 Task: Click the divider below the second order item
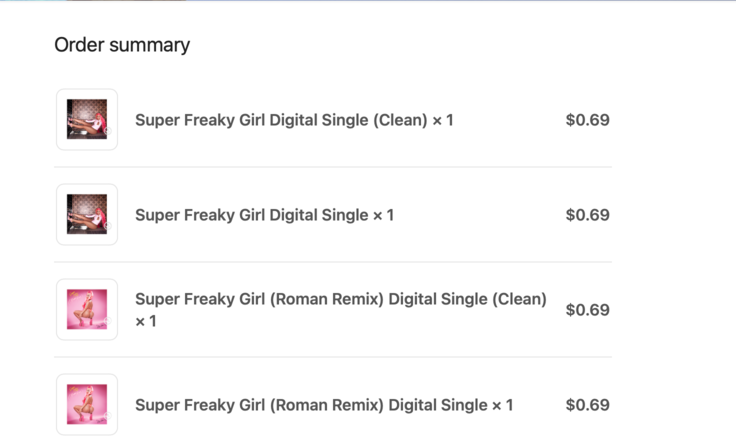333,262
